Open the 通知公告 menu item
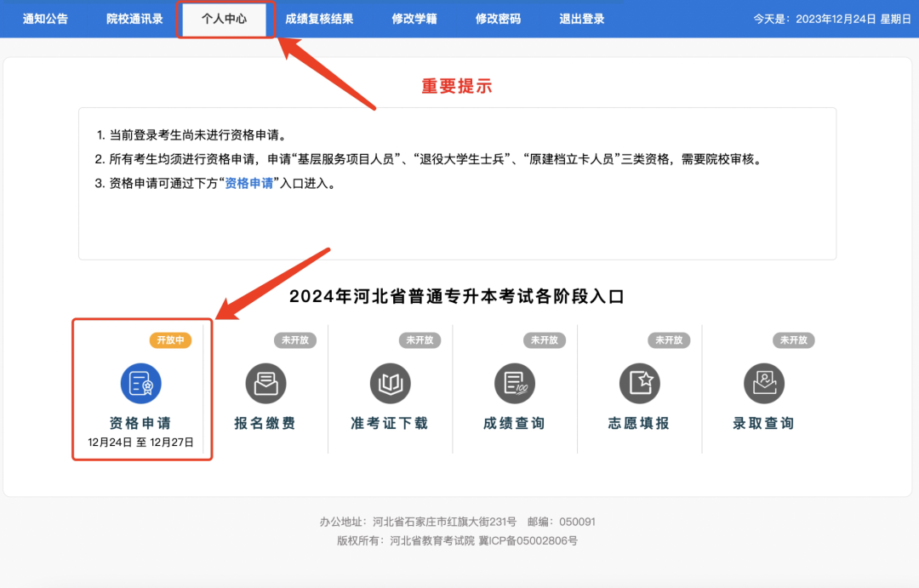The height and width of the screenshot is (588, 919). point(45,18)
